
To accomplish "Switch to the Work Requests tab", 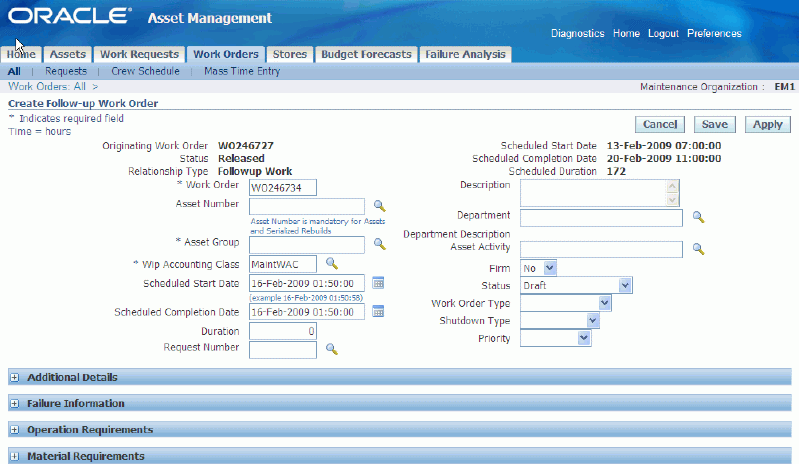I will click(x=139, y=54).
